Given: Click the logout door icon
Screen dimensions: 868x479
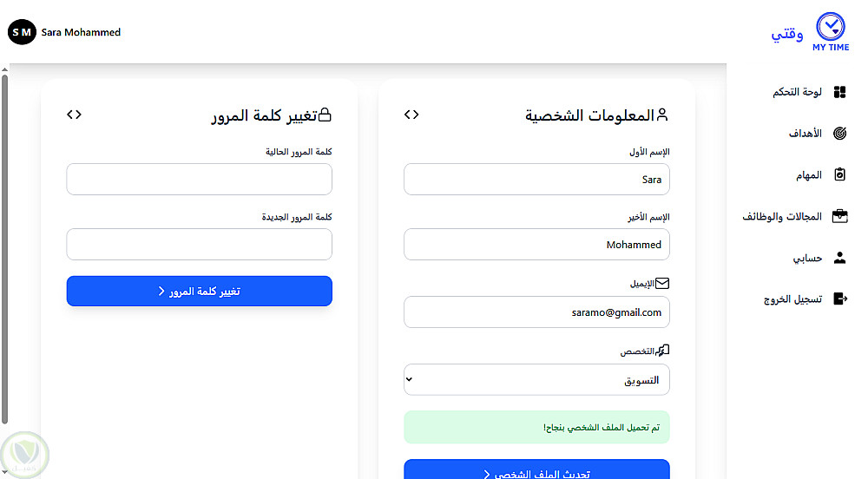Looking at the screenshot, I should pos(839,299).
